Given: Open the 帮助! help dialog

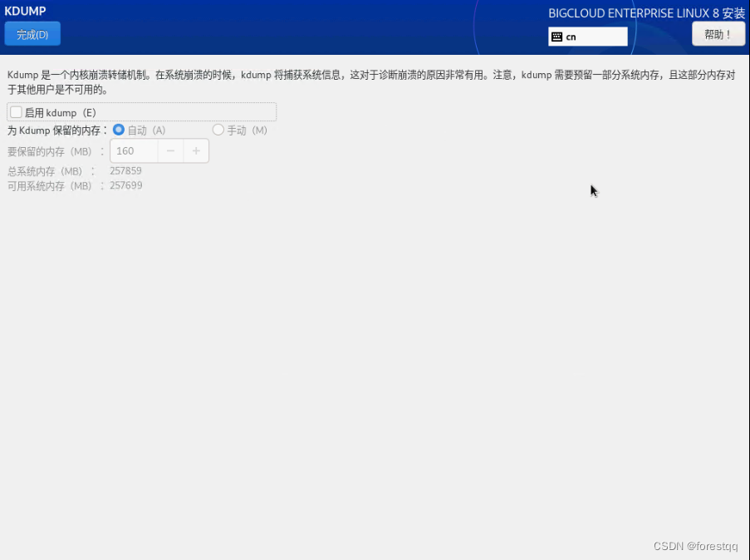Looking at the screenshot, I should tap(718, 33).
